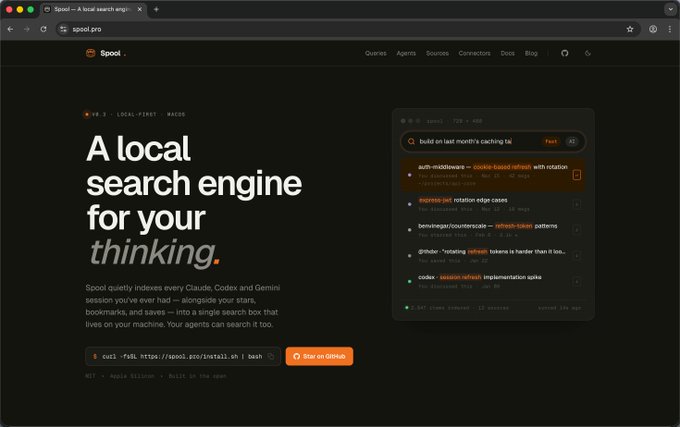
Task: Open the express-jwt result arrow
Action: [576, 204]
